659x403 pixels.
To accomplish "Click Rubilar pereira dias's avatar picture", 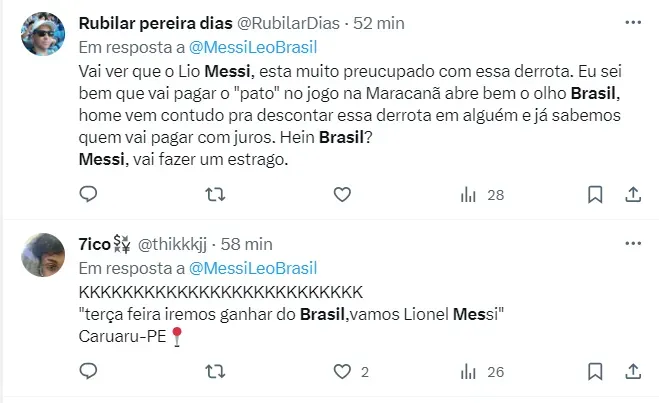I will 43,35.
